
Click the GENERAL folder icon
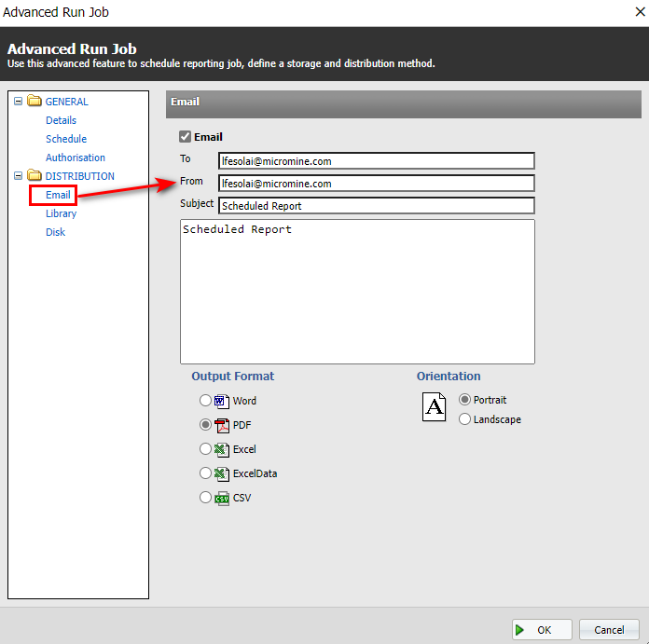pyautogui.click(x=35, y=102)
